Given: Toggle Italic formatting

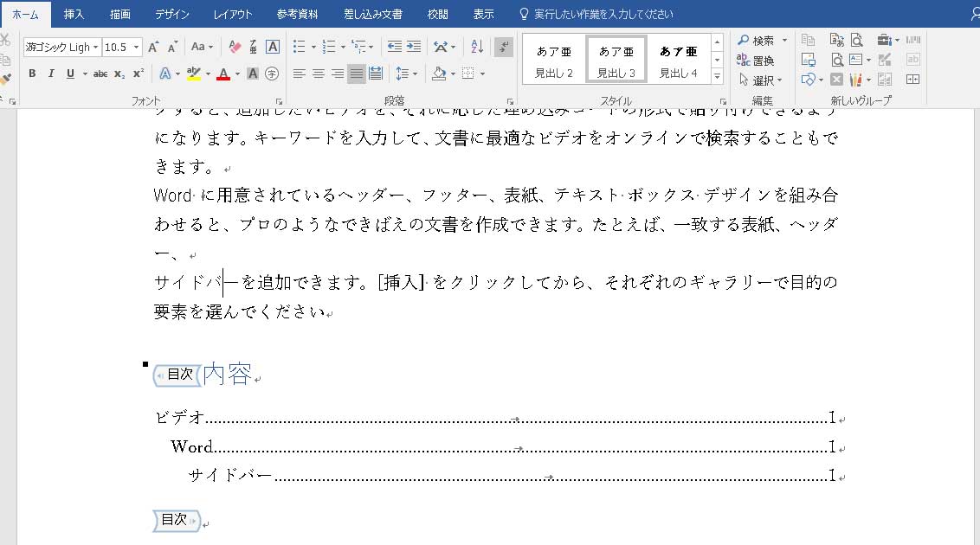Looking at the screenshot, I should coord(50,74).
